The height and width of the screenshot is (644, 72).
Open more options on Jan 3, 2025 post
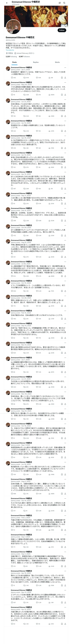click(65, 68)
